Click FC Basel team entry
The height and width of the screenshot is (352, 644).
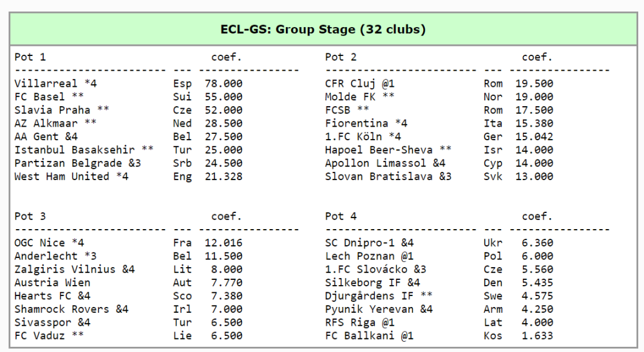(40, 97)
